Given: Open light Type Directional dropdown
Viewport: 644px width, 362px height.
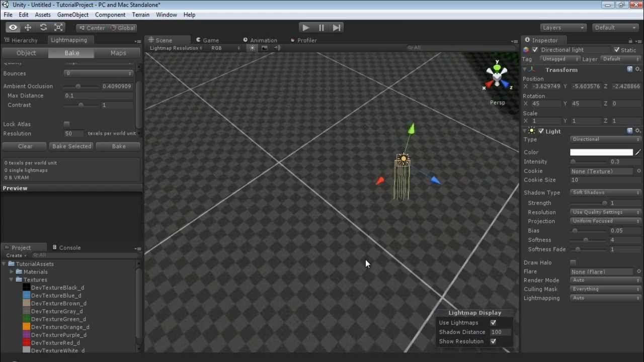Looking at the screenshot, I should 606,139.
